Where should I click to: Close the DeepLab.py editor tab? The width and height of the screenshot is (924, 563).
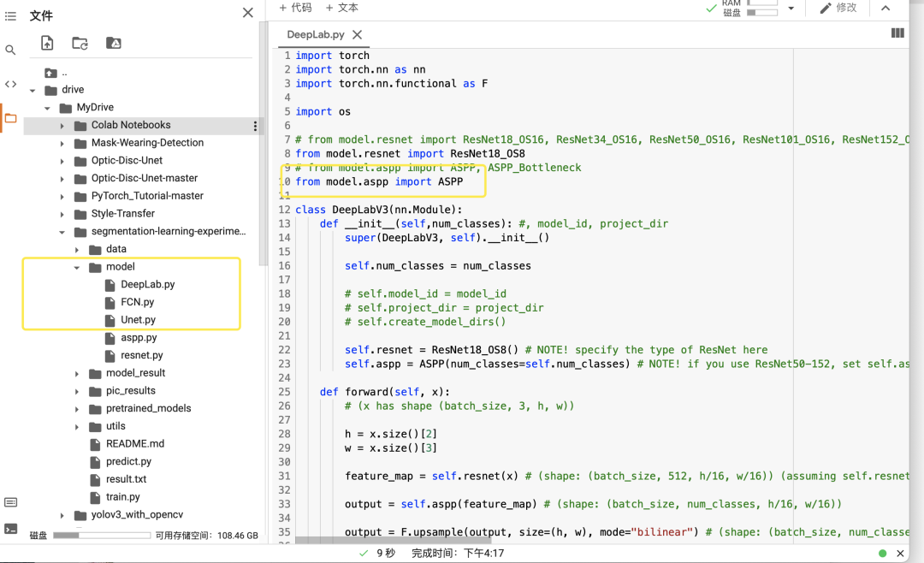tap(357, 34)
